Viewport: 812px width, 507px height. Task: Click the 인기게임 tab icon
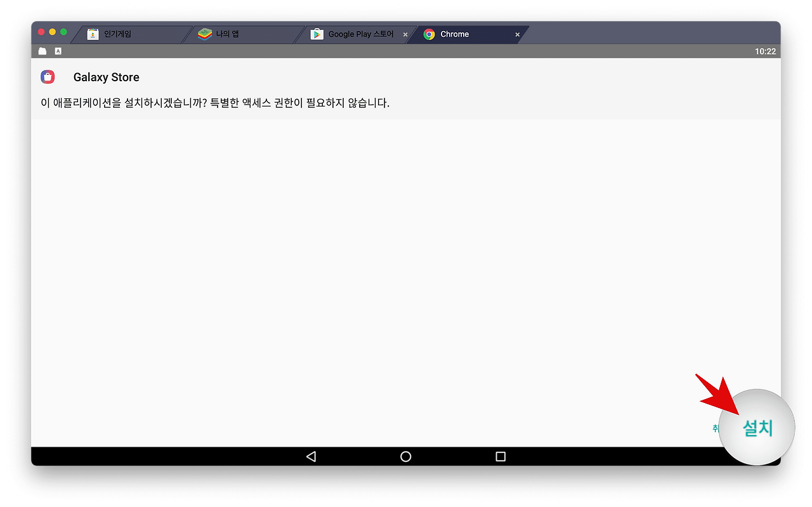point(93,34)
